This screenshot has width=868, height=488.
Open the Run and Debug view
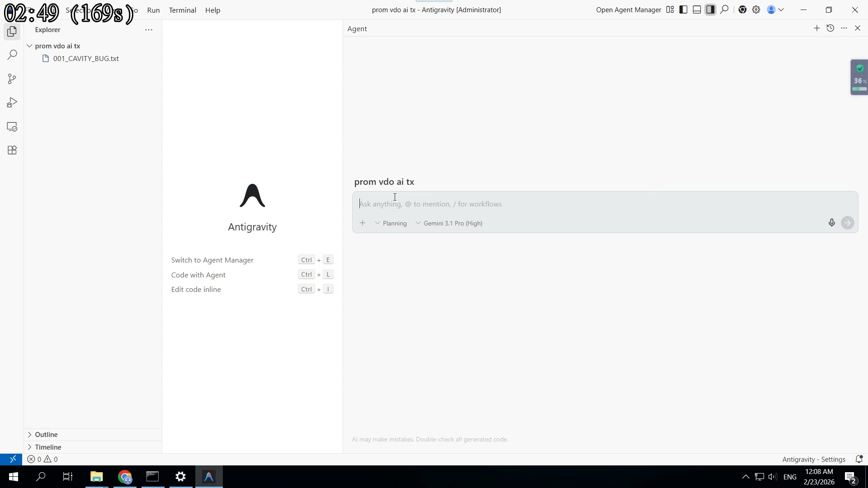[x=12, y=103]
